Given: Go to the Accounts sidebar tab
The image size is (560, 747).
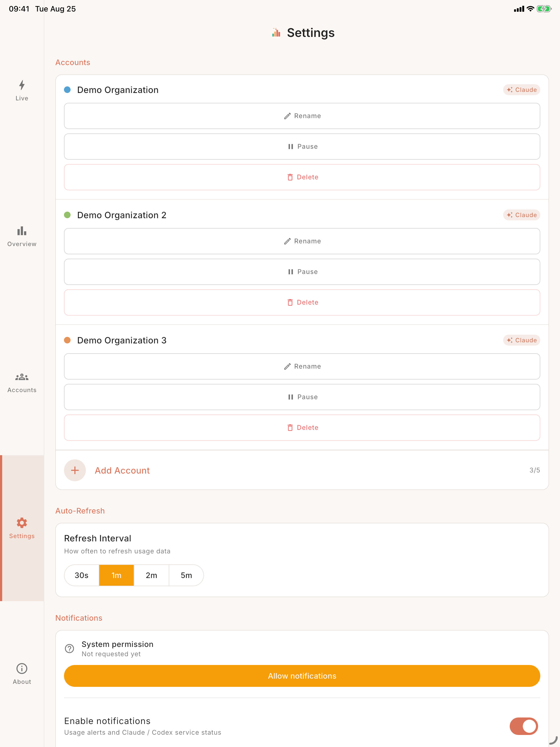Looking at the screenshot, I should [22, 382].
